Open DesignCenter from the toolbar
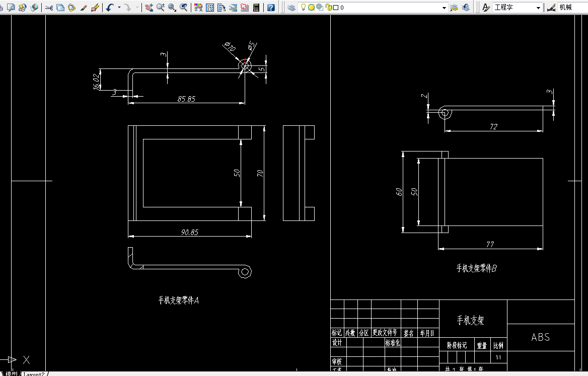Screen dimensions: 588x376 (210, 7)
